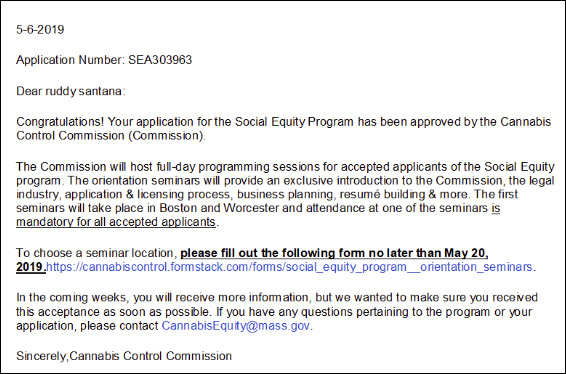Open the formstack orientation seminars link
The image size is (566, 374).
pyautogui.click(x=289, y=267)
